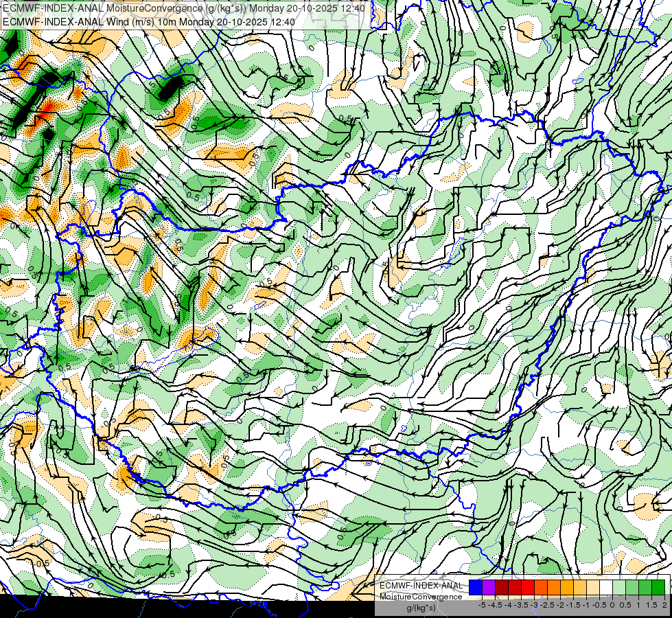Select the white legend color swatch
The width and height of the screenshot is (672, 618).
pos(606,587)
